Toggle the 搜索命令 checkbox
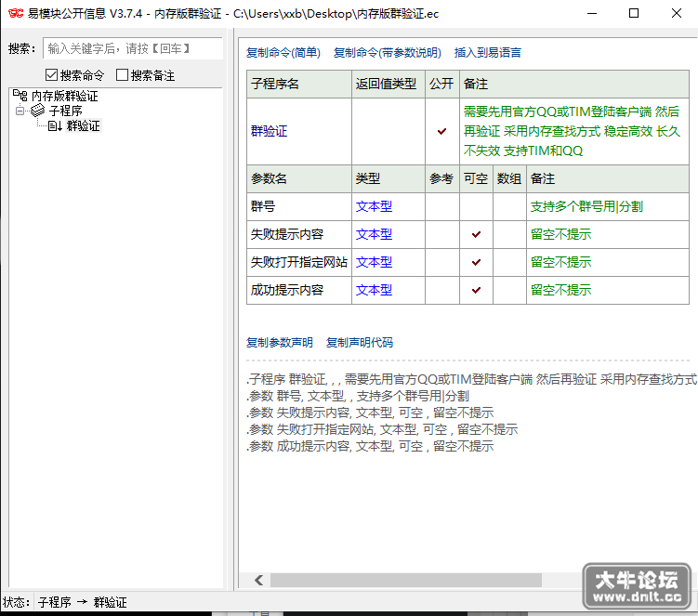Image resolution: width=698 pixels, height=616 pixels. click(52, 74)
